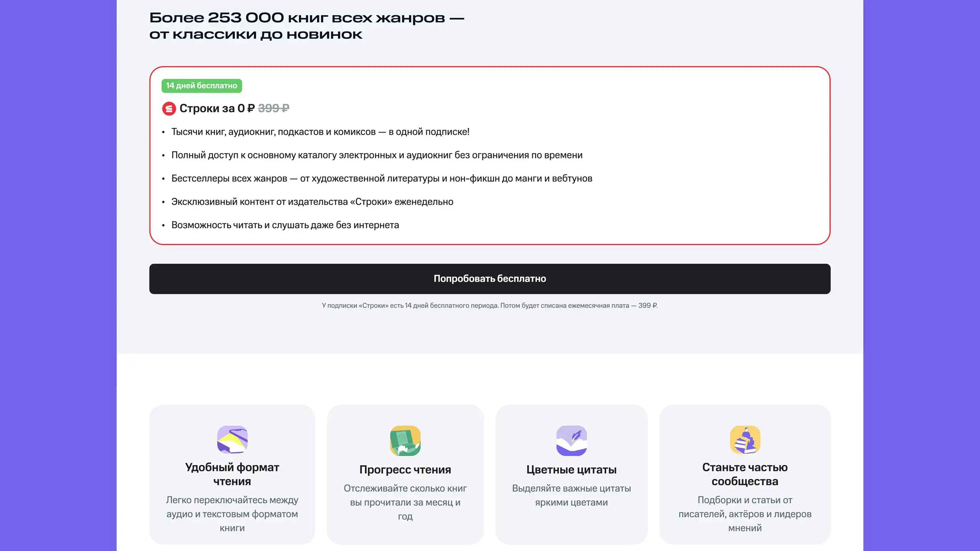Click the Станьте частью сообщества heading
Viewport: 980px width, 551px height.
click(745, 474)
